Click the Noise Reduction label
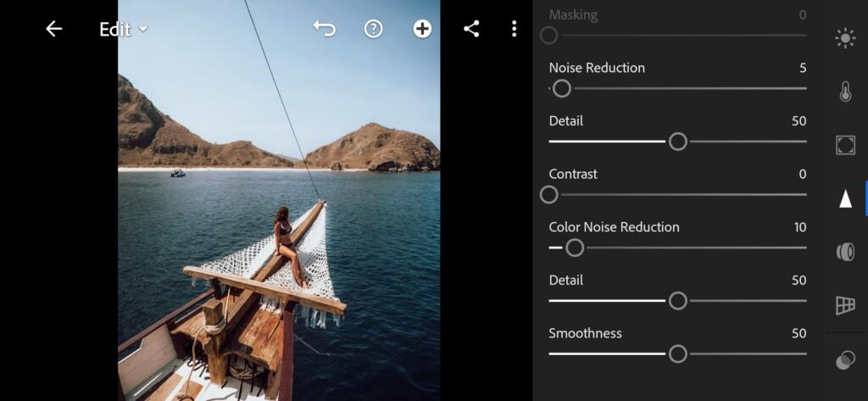 click(x=597, y=68)
